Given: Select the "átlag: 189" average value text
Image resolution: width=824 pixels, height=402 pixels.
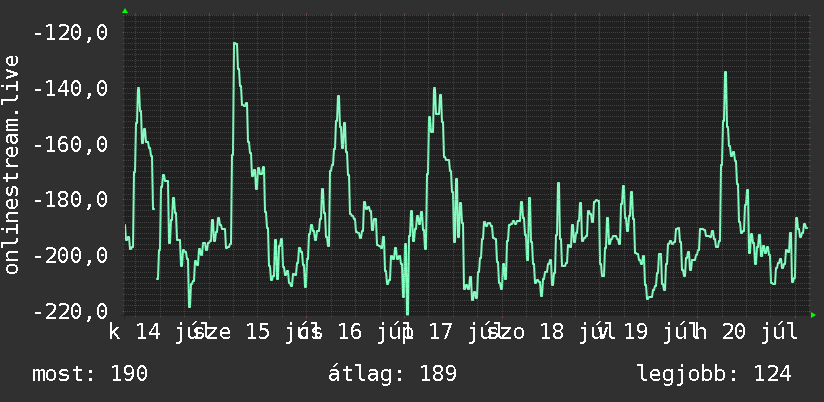Looking at the screenshot, I should coord(393,374).
